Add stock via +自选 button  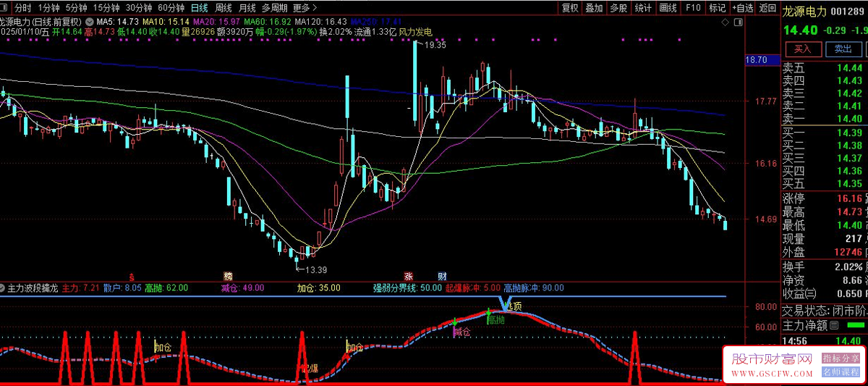(742, 8)
